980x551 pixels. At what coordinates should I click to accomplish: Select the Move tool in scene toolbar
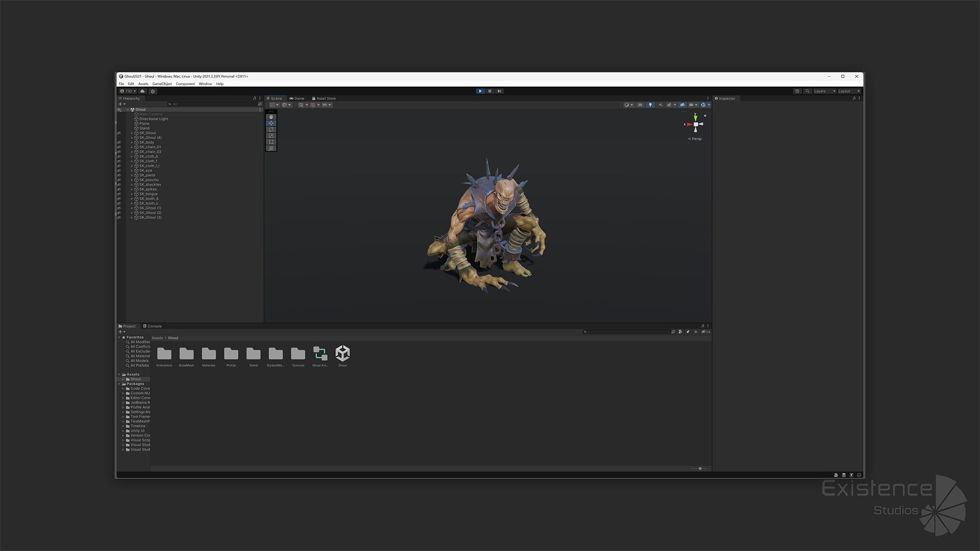point(271,123)
